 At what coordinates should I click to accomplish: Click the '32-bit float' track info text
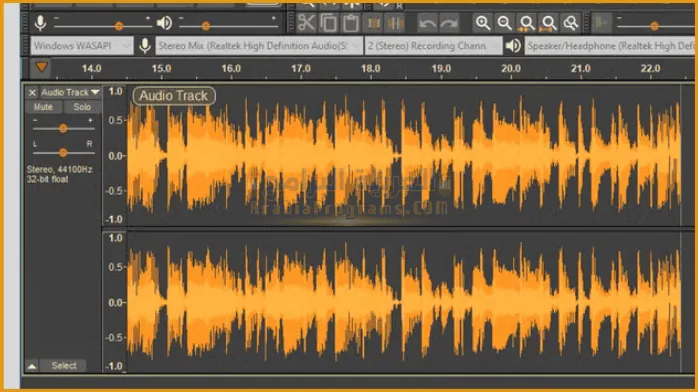48,179
